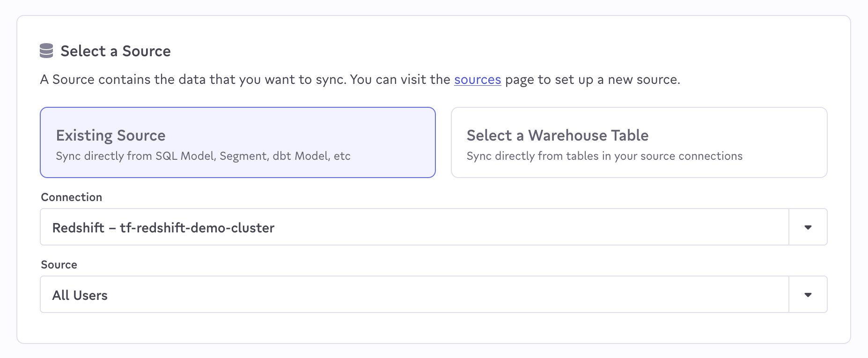The height and width of the screenshot is (358, 868).
Task: Click the Connection field label
Action: 72,197
